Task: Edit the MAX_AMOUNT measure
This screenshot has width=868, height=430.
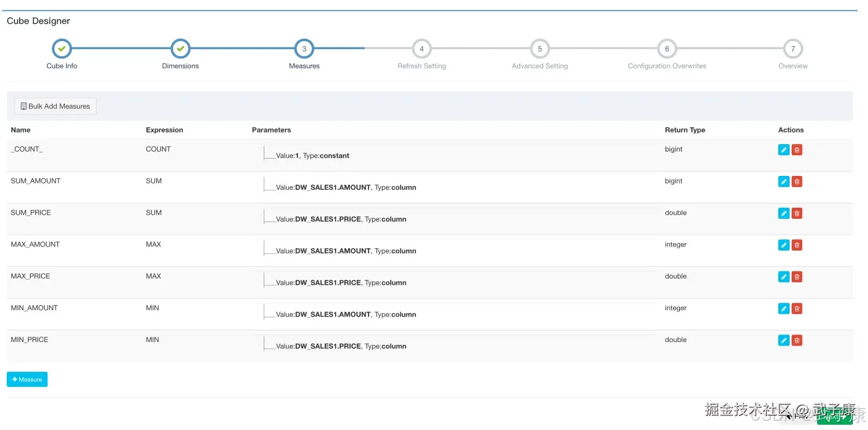Action: tap(784, 245)
